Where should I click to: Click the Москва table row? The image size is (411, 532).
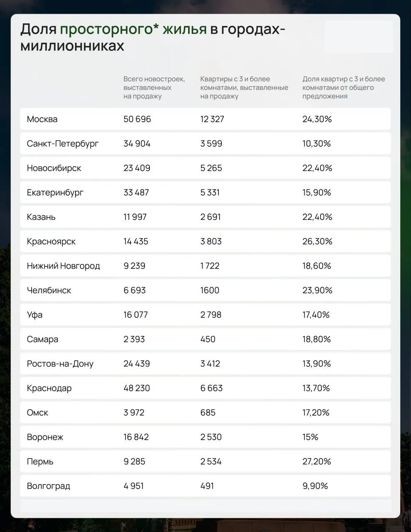pyautogui.click(x=205, y=119)
